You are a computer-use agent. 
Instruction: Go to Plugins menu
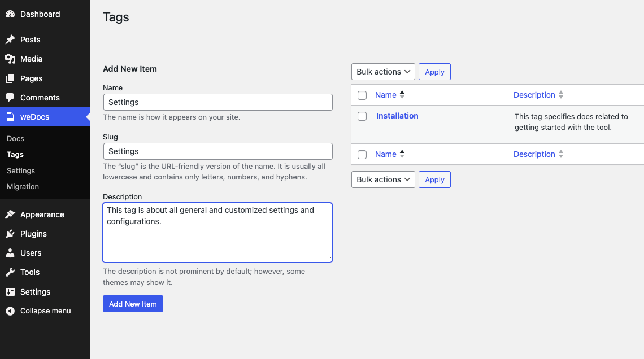34,234
